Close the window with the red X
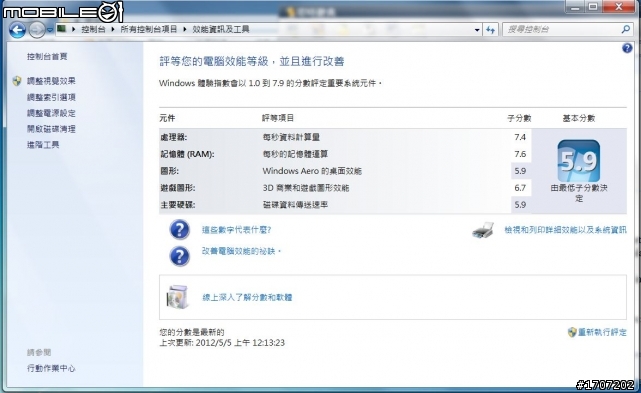The image size is (641, 393). tap(619, 7)
